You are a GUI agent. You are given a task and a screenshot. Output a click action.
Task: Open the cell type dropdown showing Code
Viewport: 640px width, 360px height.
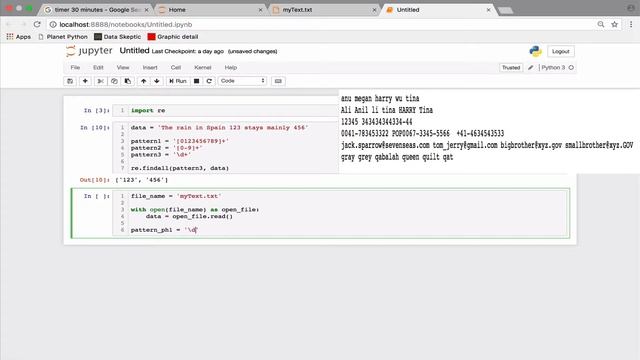pos(242,81)
